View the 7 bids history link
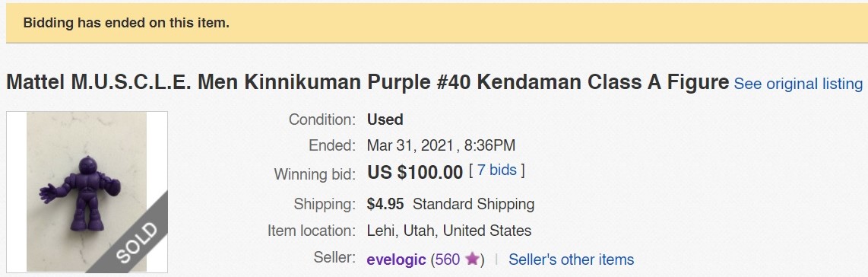868x277 pixels. pyautogui.click(x=496, y=170)
